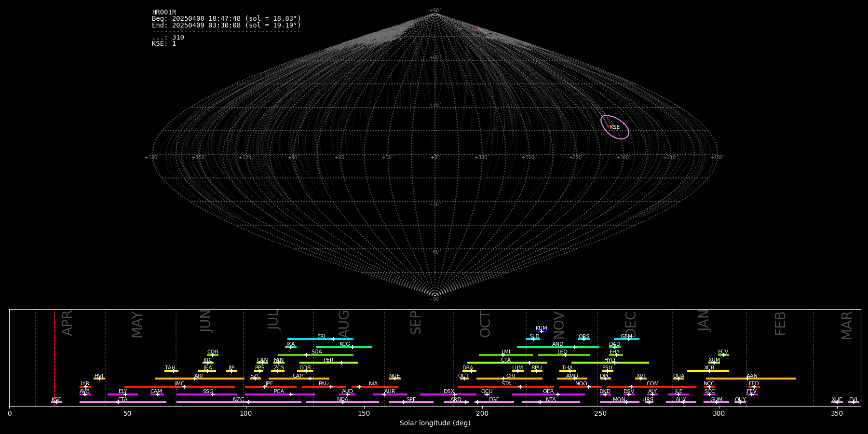Click the magenta OER shower bar
This screenshot has width=868, height=434.
click(548, 394)
